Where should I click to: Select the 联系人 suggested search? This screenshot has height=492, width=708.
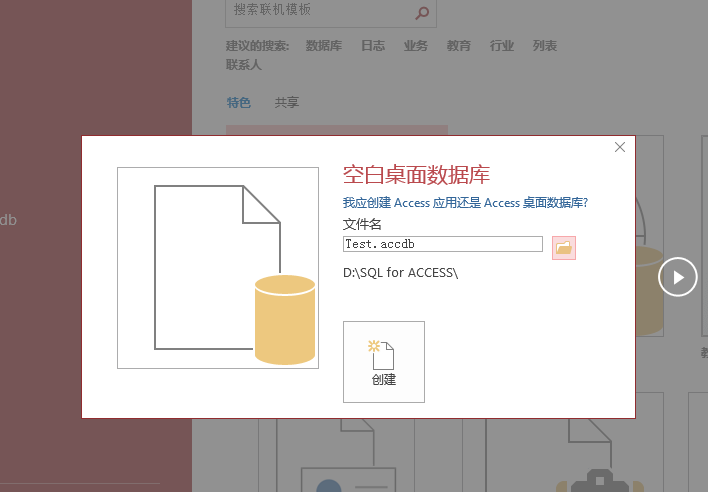pyautogui.click(x=244, y=65)
